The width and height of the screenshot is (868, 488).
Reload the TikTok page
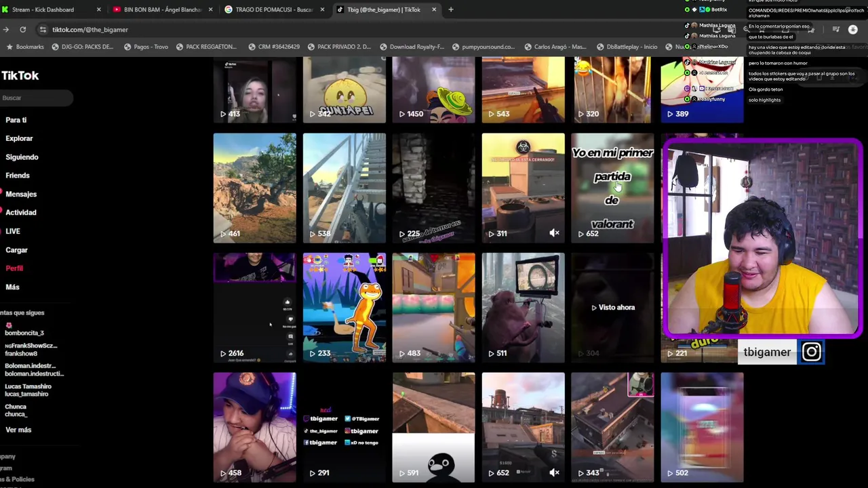point(22,30)
